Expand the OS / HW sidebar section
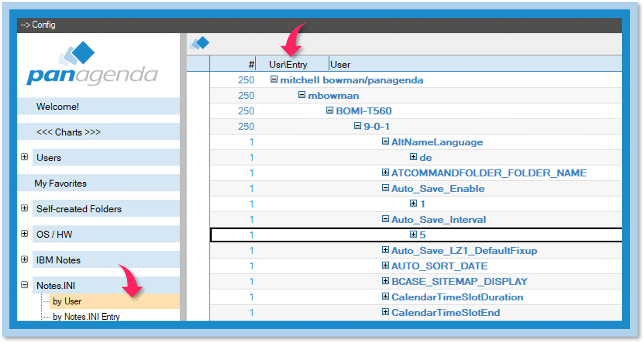 click(x=24, y=234)
